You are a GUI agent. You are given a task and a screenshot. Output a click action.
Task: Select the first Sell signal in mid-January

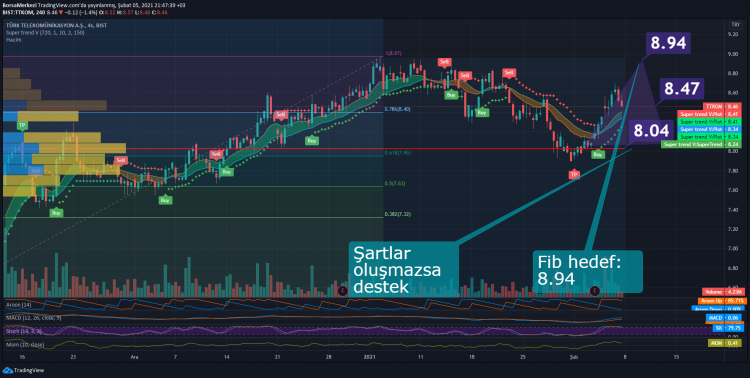coord(445,62)
